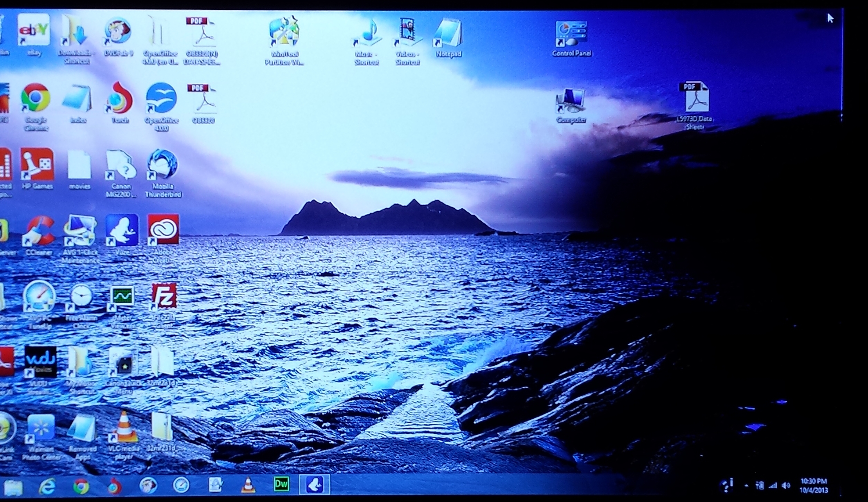Switch to the active Vuze taskbar button
868x502 pixels.
click(x=315, y=484)
